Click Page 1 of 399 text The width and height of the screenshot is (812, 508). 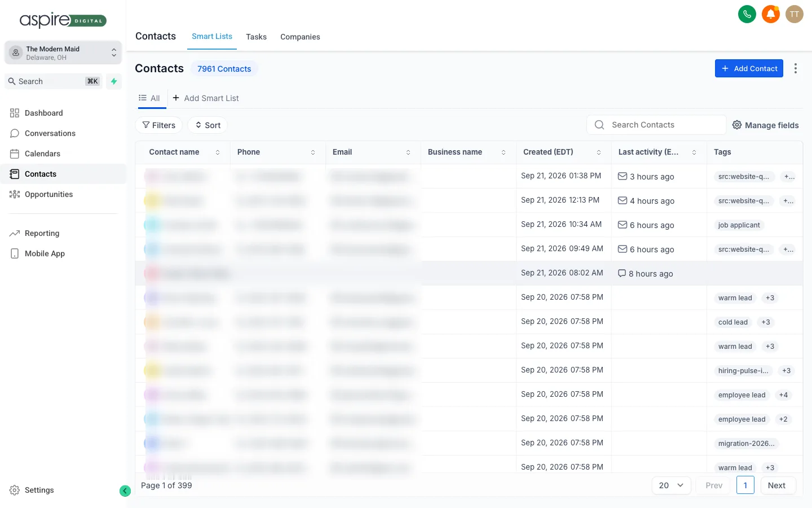coord(166,485)
